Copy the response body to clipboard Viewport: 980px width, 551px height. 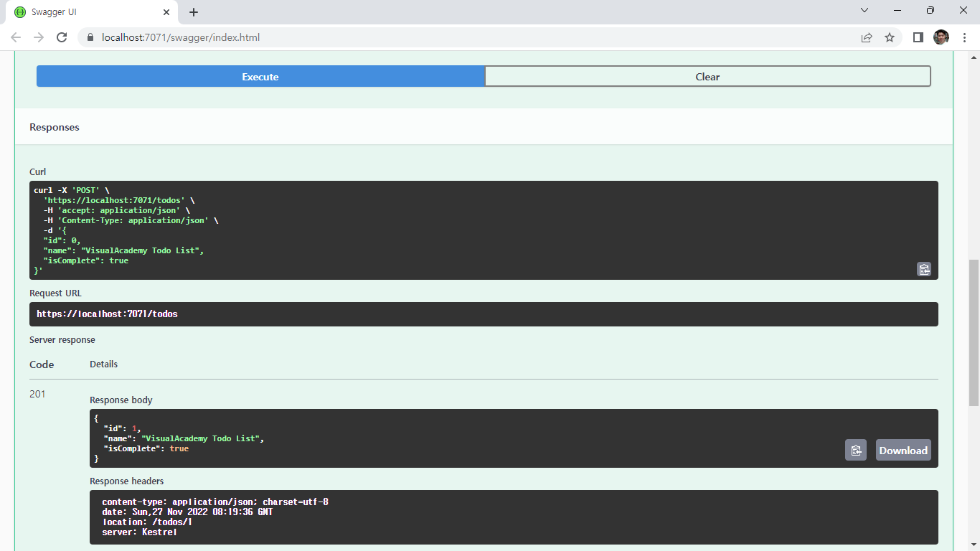point(855,450)
